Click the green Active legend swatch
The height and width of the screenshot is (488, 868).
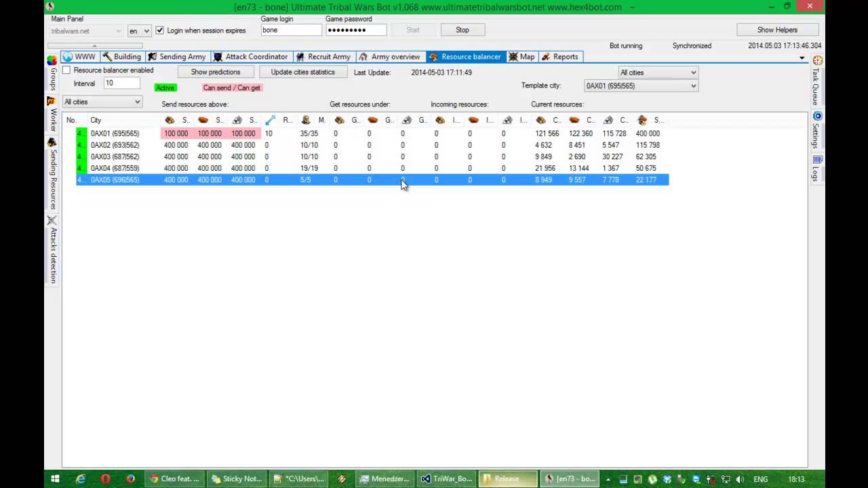pos(165,87)
